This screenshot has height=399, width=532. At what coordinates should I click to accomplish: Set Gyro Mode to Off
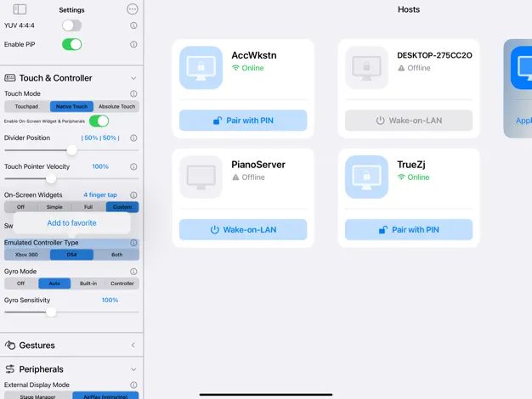tap(21, 284)
